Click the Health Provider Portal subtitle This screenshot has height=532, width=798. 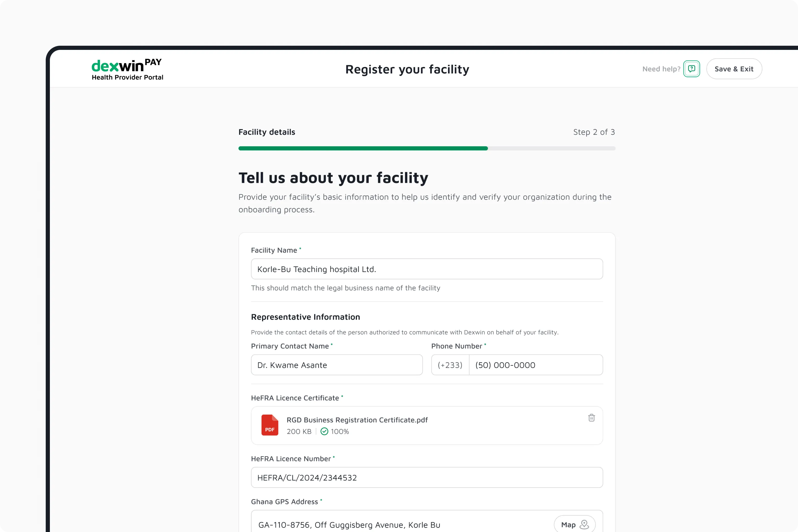coord(127,77)
